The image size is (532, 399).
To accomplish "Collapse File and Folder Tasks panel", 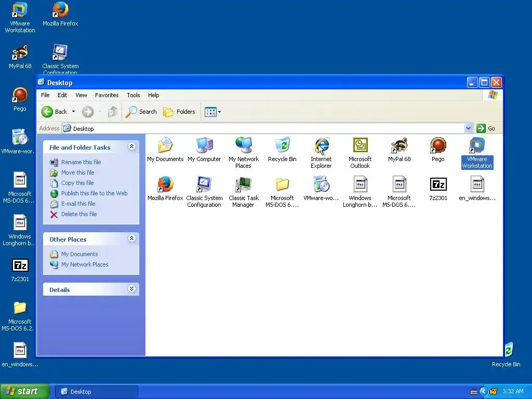I will click(x=131, y=146).
